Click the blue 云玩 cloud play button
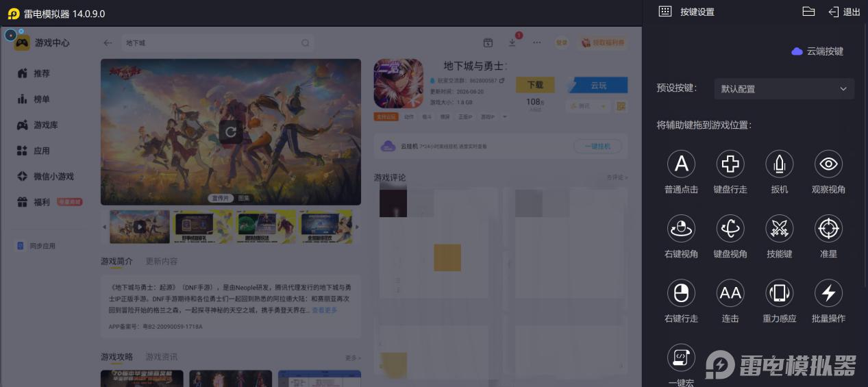Viewport: 868px width, 387px height. coord(597,85)
